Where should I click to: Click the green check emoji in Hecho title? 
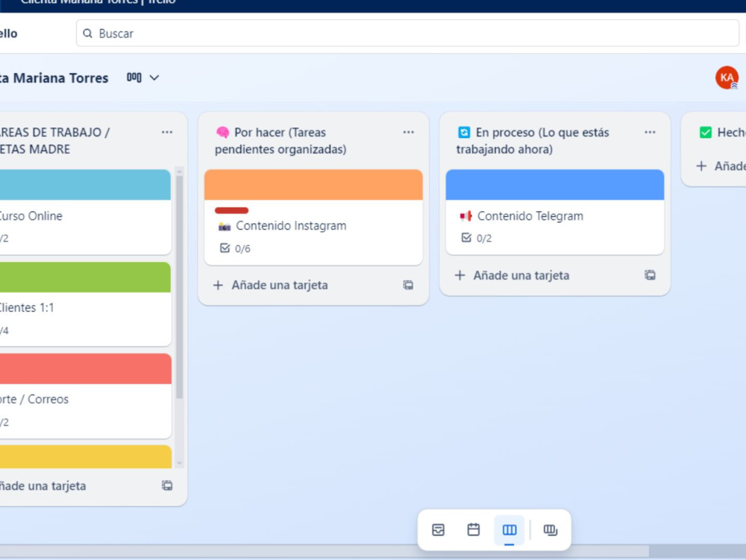[706, 132]
